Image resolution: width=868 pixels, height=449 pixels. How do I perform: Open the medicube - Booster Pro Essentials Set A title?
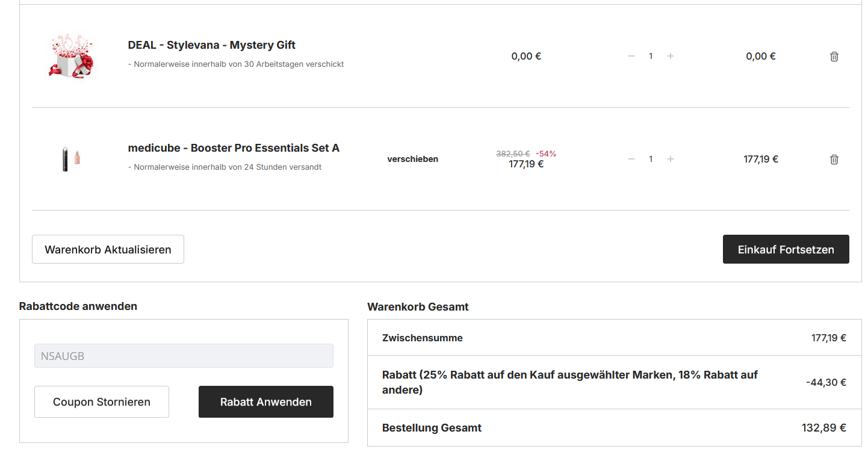[x=234, y=148]
